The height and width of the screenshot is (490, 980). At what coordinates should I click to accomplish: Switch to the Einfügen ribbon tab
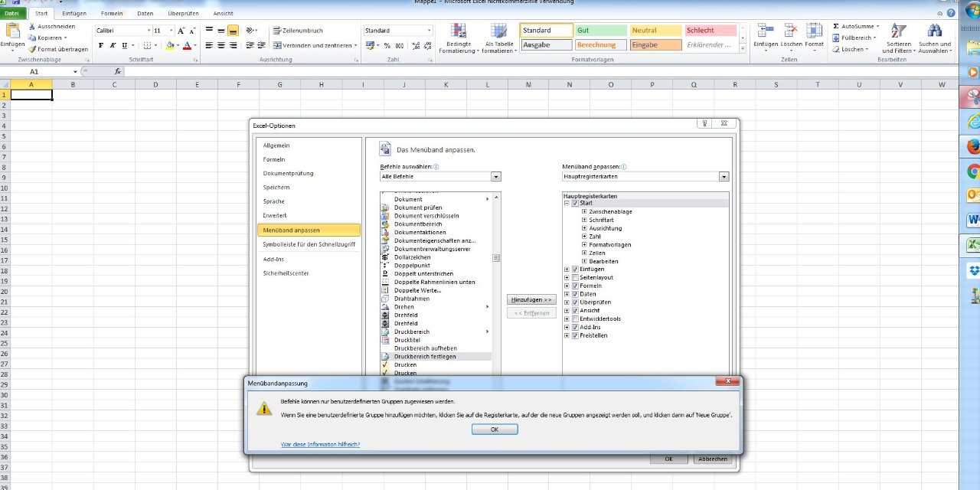pos(74,13)
